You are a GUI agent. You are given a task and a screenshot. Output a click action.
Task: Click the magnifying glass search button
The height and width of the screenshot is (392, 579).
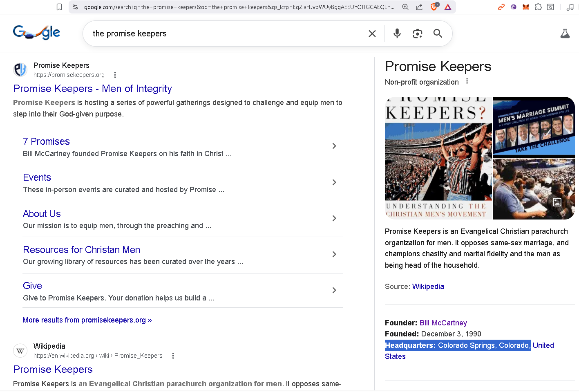click(x=438, y=34)
